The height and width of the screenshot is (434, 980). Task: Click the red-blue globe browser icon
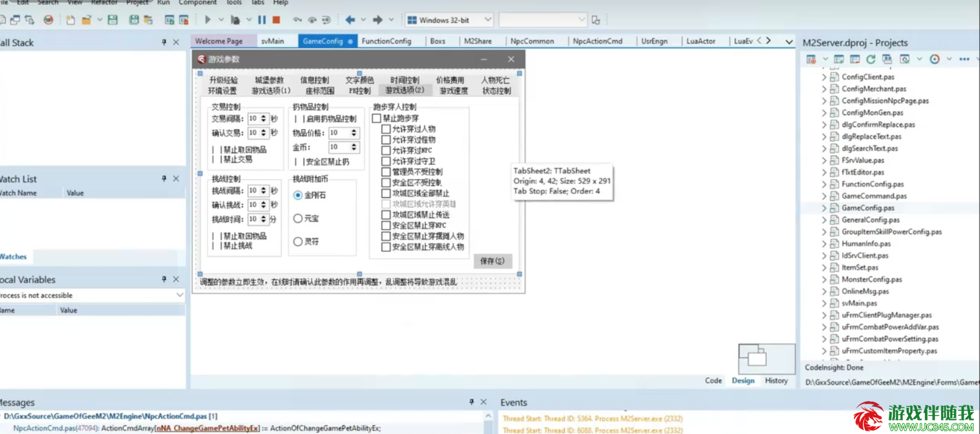point(48,20)
